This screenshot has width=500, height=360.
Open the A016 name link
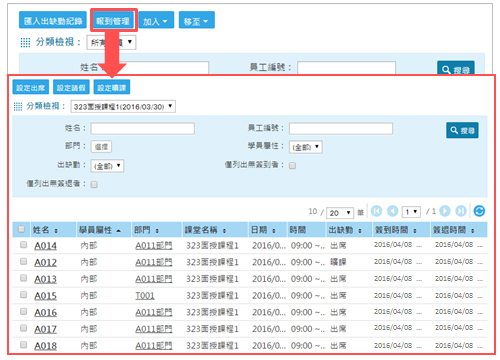point(45,313)
